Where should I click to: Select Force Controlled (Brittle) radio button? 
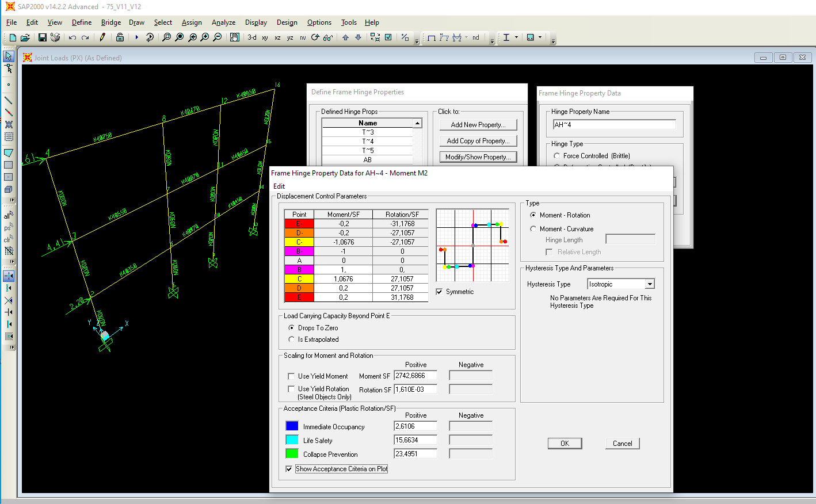tap(556, 156)
